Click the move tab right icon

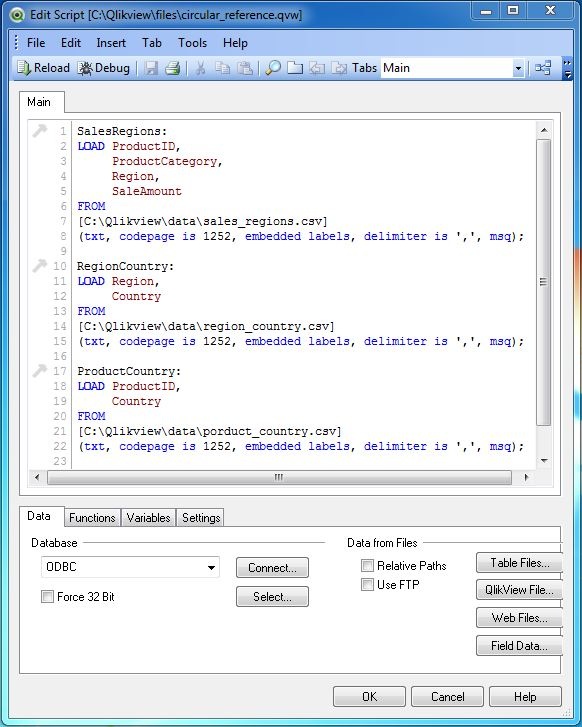tap(339, 68)
